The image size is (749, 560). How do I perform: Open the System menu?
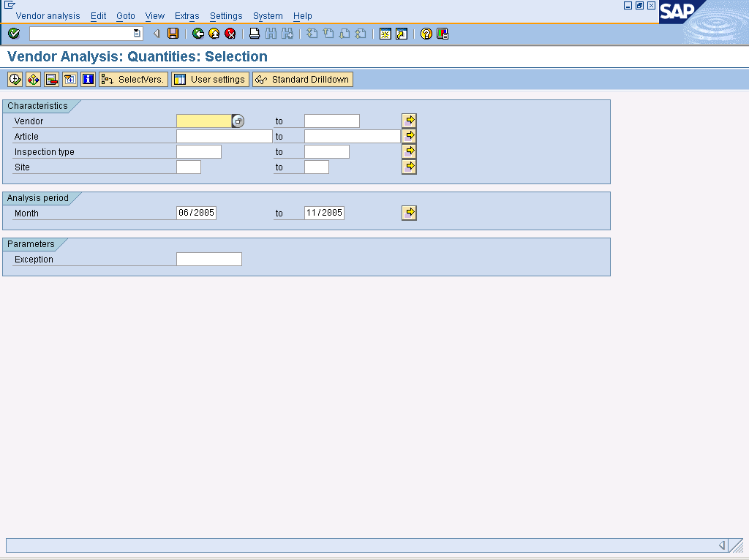pyautogui.click(x=268, y=16)
